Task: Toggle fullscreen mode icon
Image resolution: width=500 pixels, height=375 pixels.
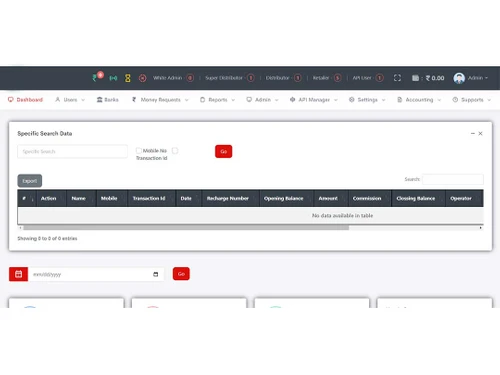Action: [x=397, y=78]
